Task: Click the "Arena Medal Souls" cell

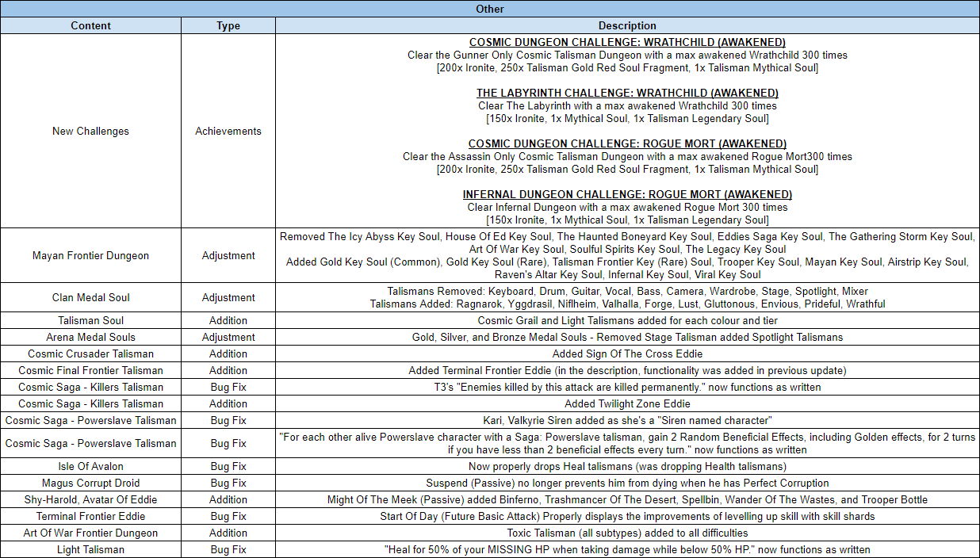Action: (90, 337)
